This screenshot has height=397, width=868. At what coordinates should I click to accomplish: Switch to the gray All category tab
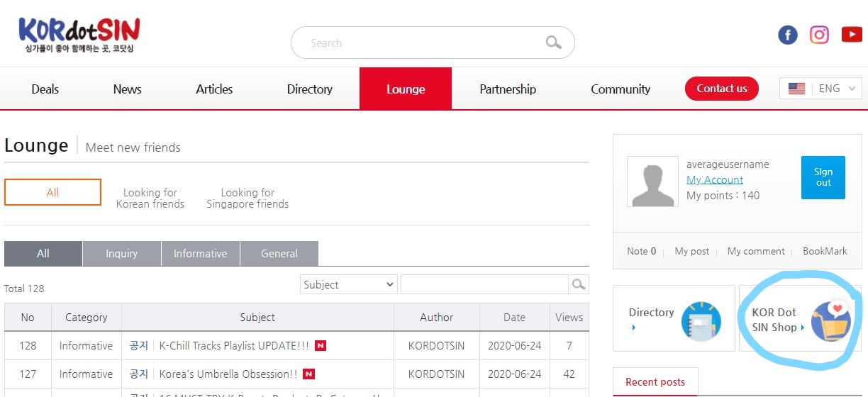pyautogui.click(x=43, y=253)
